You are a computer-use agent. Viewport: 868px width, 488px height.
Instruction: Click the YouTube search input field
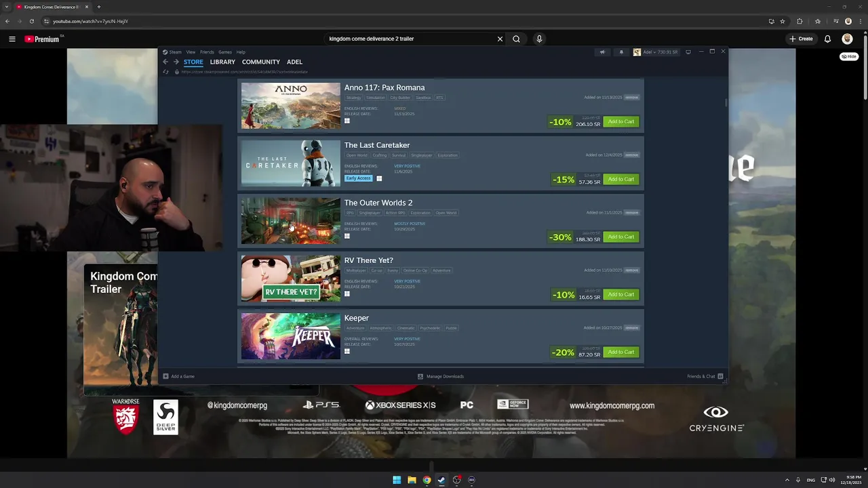tap(410, 39)
